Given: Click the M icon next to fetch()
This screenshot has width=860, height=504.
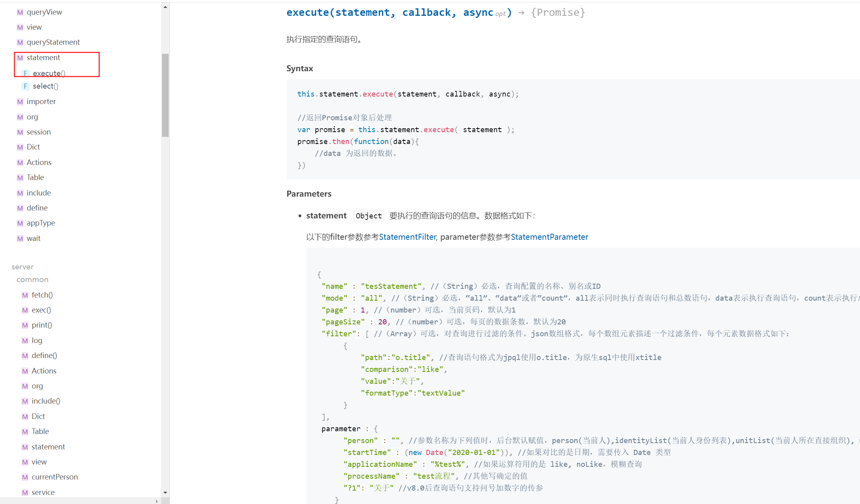Looking at the screenshot, I should (25, 295).
